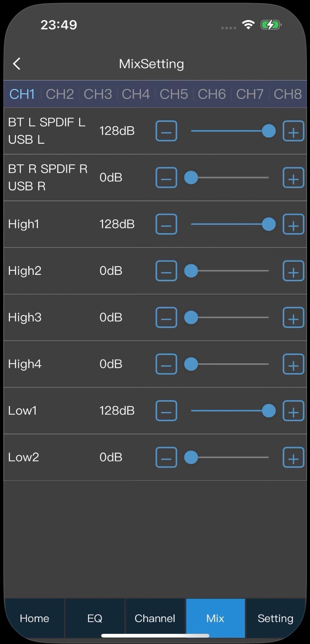The width and height of the screenshot is (310, 644).
Task: Open the Setting page from bottom bar
Action: tap(275, 618)
